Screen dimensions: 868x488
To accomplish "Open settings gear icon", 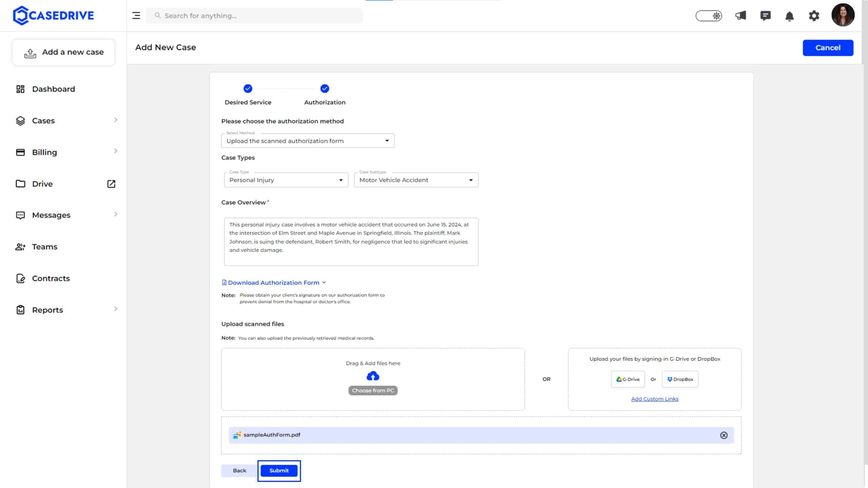I will click(814, 16).
